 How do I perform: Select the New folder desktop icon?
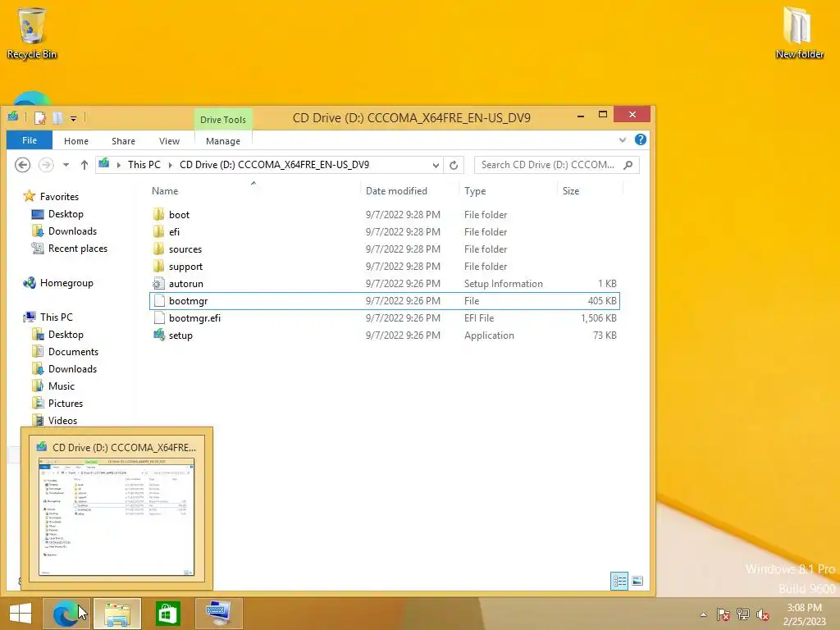[799, 33]
